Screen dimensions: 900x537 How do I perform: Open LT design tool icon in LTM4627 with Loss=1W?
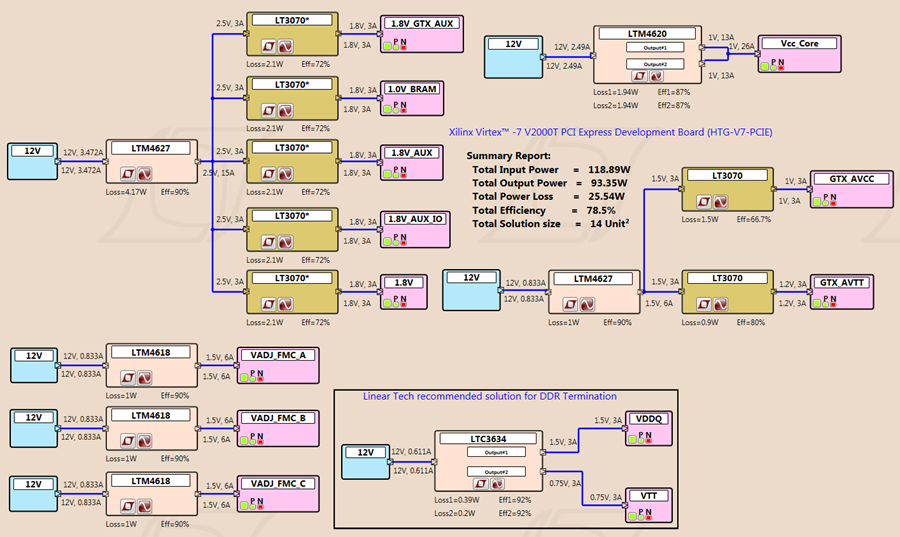coord(570,304)
